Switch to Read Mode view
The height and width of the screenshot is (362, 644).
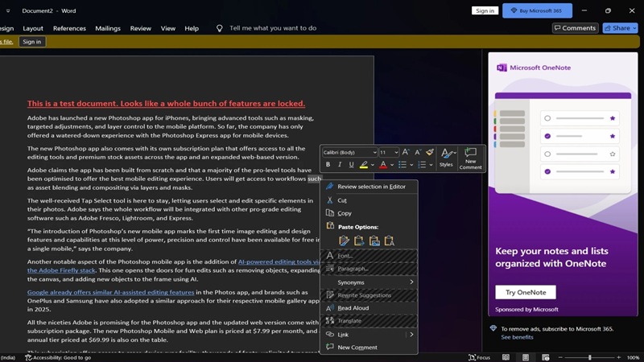[x=505, y=357]
